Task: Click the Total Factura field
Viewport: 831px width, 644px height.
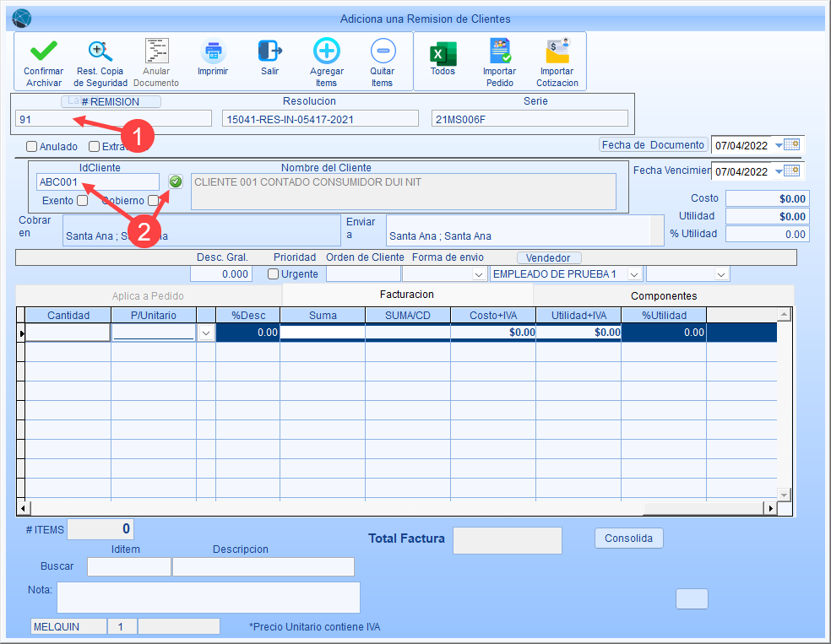Action: point(508,541)
